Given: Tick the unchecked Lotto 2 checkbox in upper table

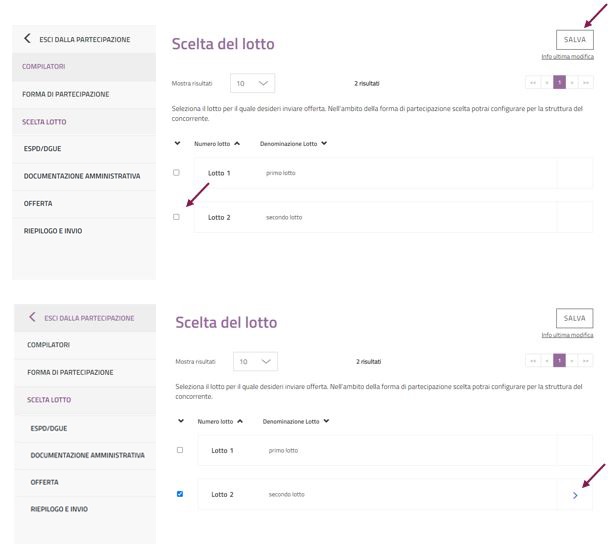Looking at the screenshot, I should [x=176, y=217].
